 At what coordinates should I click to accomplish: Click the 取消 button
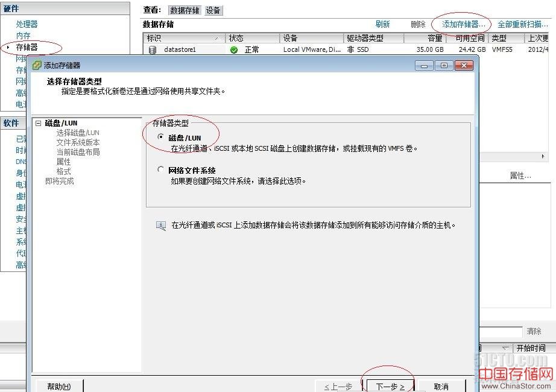441,387
